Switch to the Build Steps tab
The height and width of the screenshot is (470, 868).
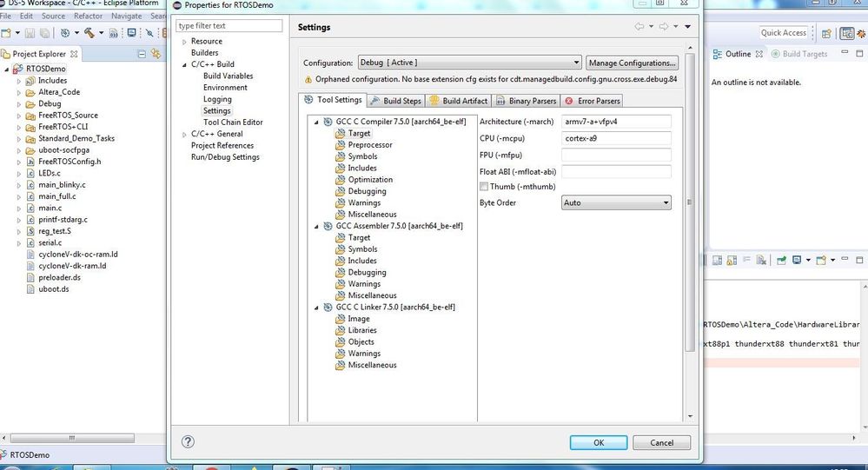click(396, 101)
